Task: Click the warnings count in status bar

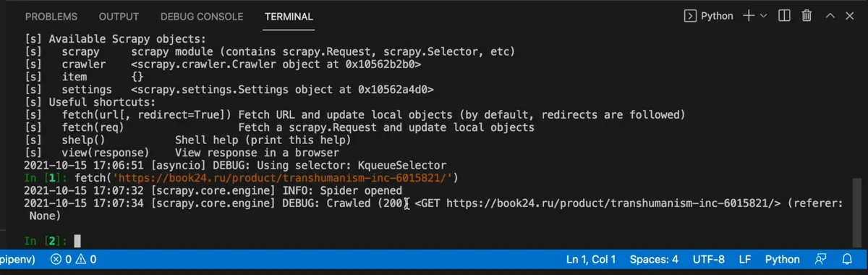Action: click(86, 259)
